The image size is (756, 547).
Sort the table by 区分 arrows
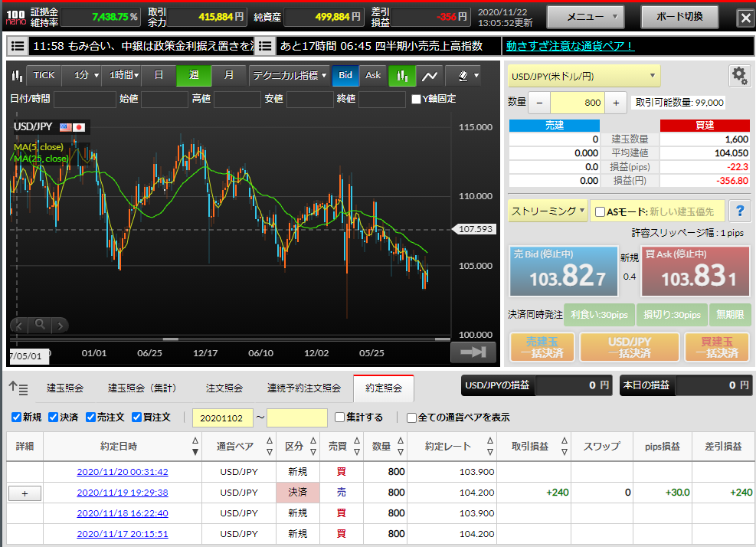313,446
